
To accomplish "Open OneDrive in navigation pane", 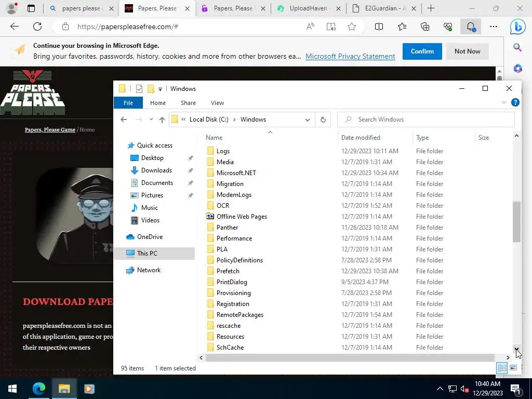I will tap(150, 237).
